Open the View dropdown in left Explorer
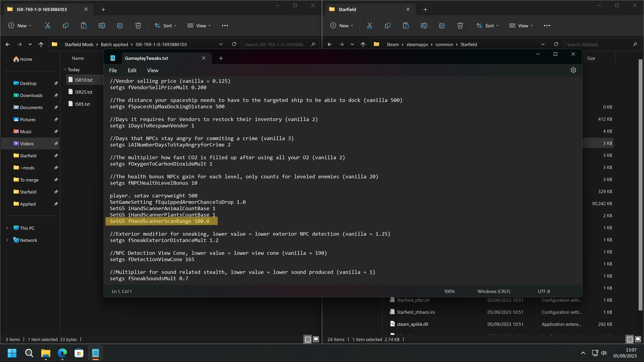This screenshot has width=644, height=362. pos(199,25)
